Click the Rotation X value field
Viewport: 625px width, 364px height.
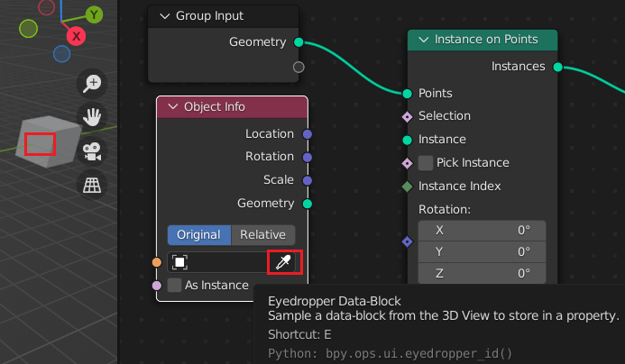(x=482, y=230)
